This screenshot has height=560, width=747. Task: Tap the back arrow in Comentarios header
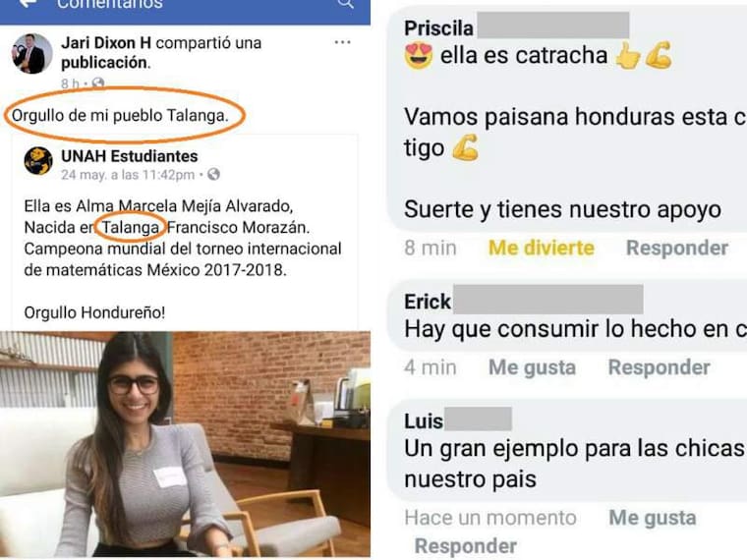pos(29,3)
